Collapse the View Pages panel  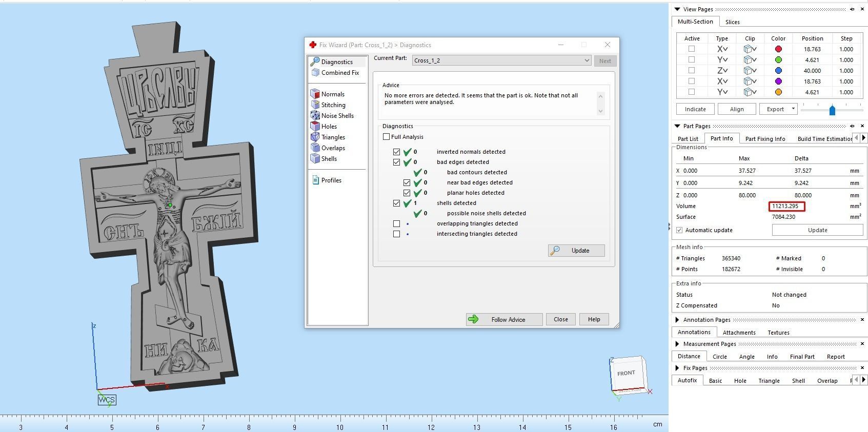677,9
